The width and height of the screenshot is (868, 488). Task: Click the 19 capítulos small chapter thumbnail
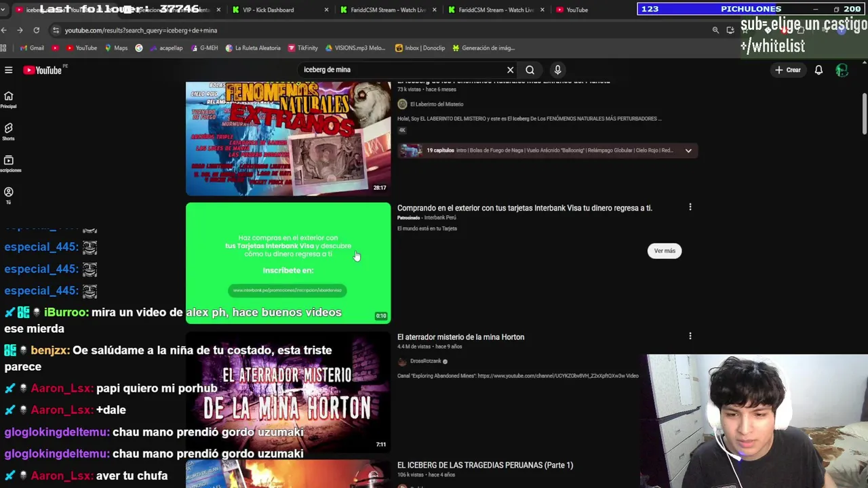[x=410, y=150]
